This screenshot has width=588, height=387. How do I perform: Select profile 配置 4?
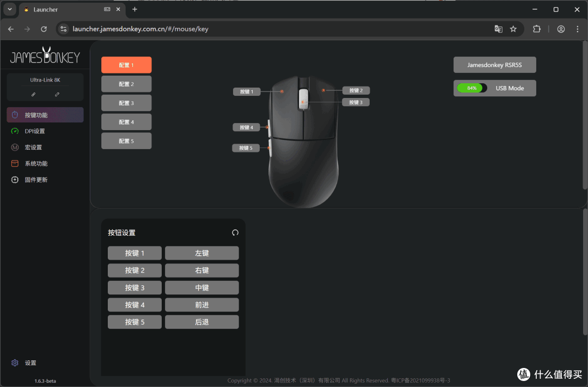pos(126,122)
